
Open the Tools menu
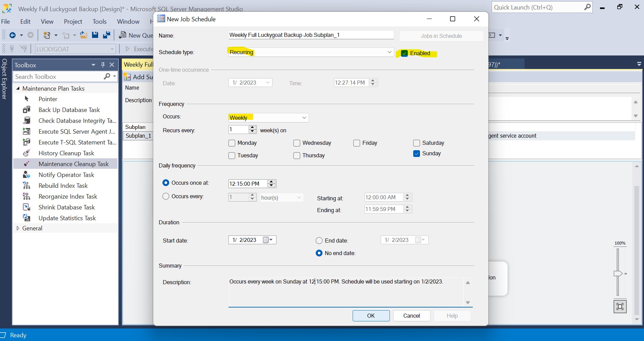(x=99, y=22)
